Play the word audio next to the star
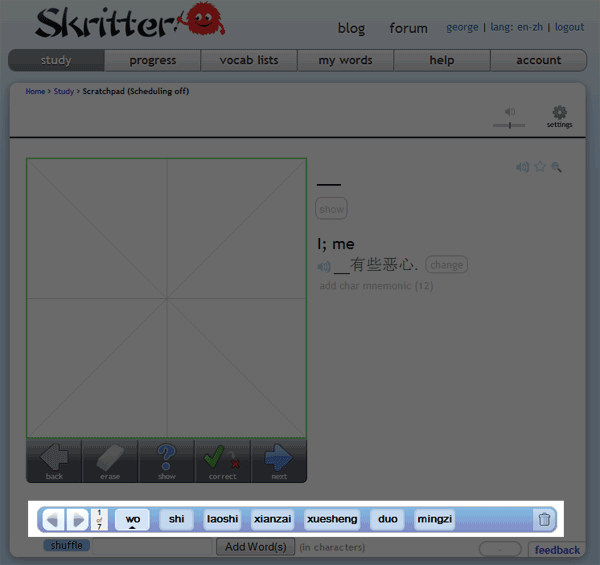Screen dimensions: 600x565 pos(522,167)
